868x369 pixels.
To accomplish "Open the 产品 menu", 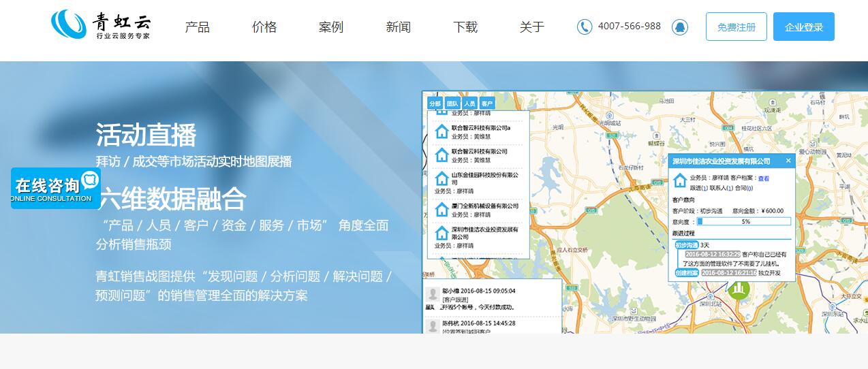I will point(198,27).
